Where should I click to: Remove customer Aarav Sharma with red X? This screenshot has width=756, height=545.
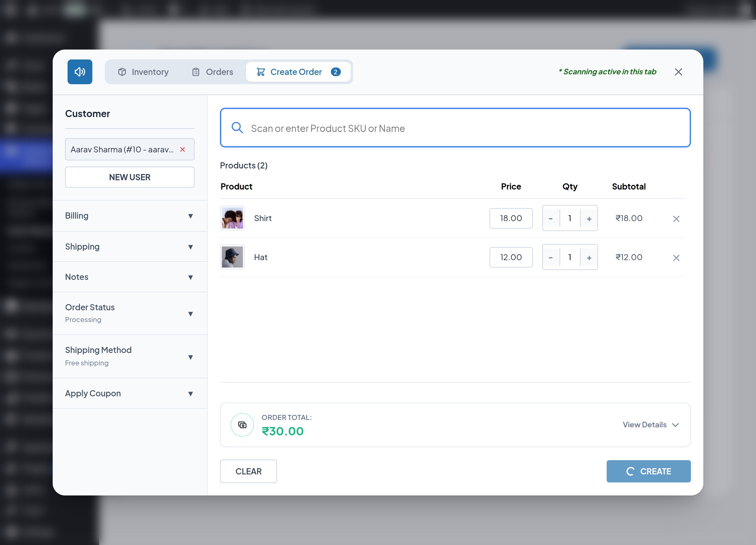(x=182, y=150)
